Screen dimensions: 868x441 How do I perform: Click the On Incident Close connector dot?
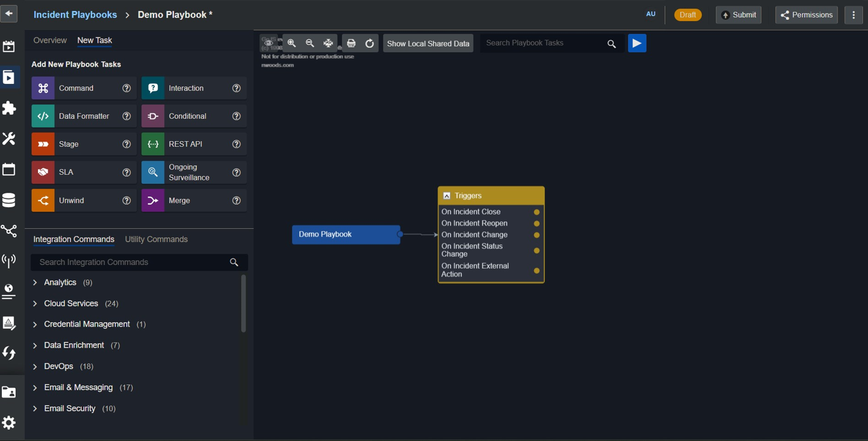[537, 212]
